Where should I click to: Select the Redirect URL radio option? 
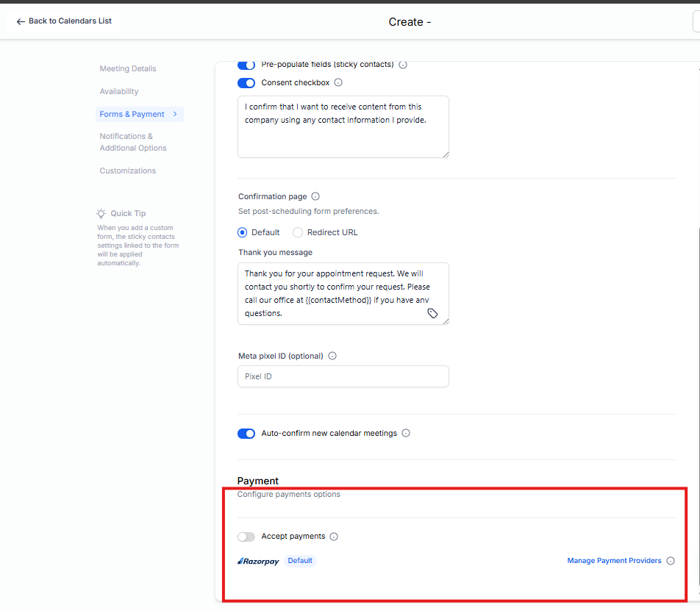click(298, 232)
